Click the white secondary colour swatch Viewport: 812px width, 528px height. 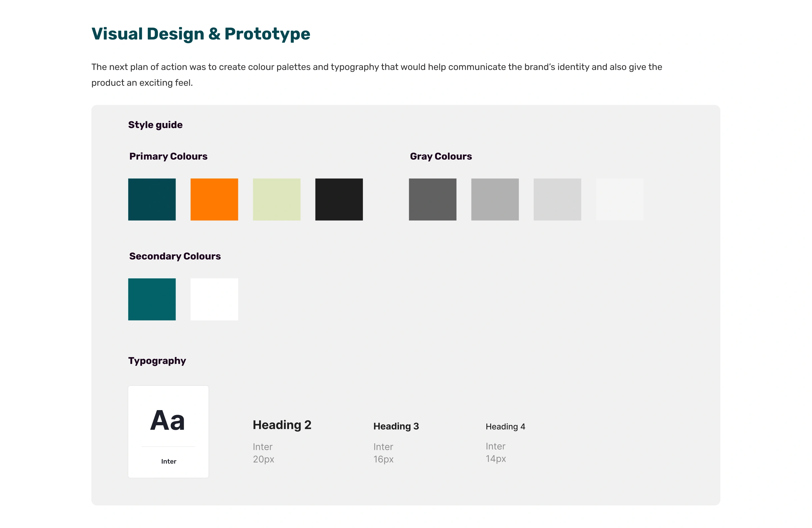pyautogui.click(x=214, y=299)
